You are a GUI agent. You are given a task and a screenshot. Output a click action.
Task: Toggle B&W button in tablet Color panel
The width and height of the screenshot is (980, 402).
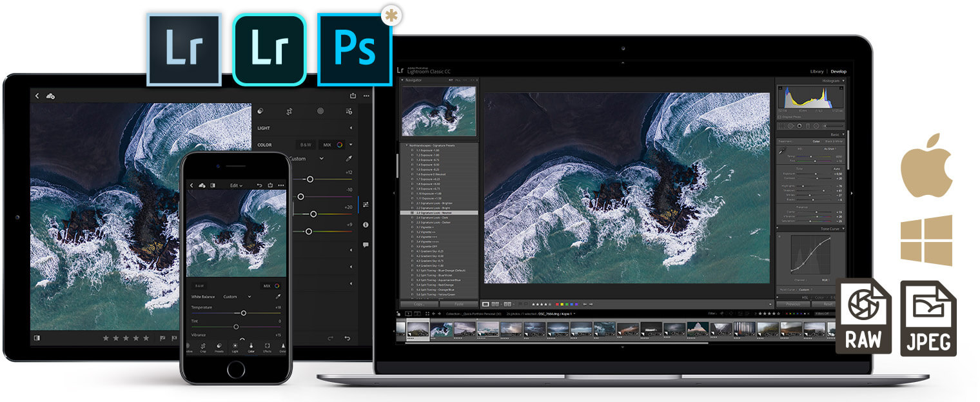point(304,145)
